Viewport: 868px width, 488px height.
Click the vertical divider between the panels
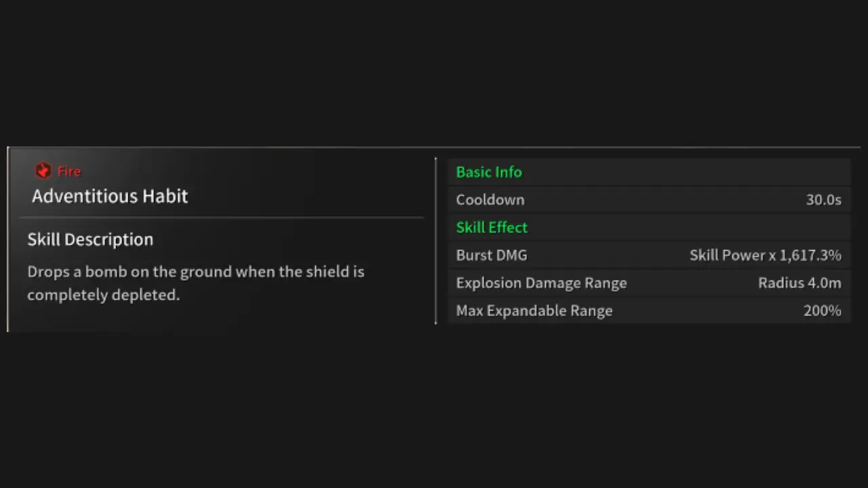click(436, 241)
